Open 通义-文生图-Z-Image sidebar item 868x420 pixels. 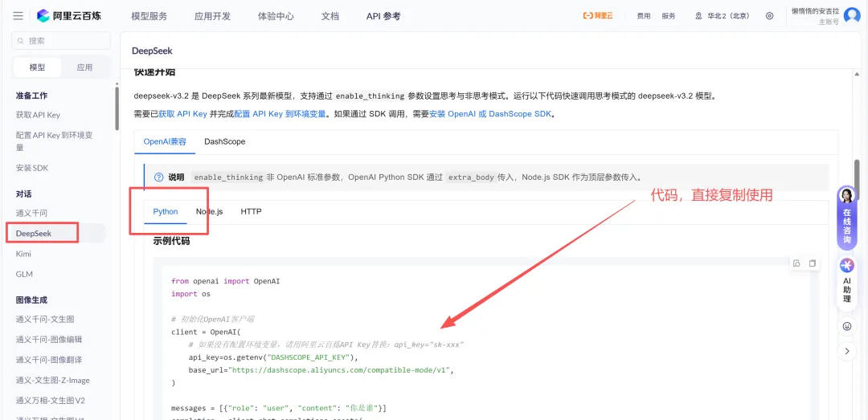[x=52, y=380]
